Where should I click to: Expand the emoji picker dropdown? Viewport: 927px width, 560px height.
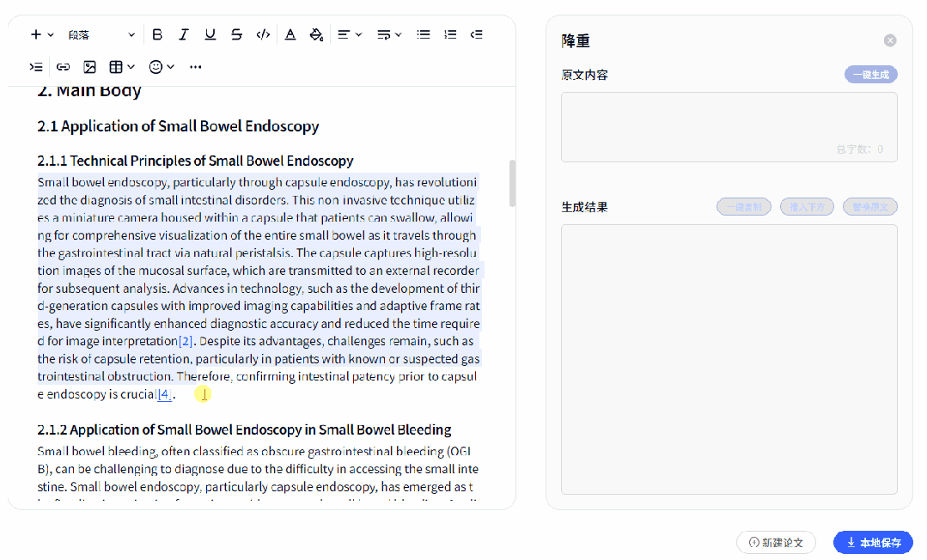point(162,66)
